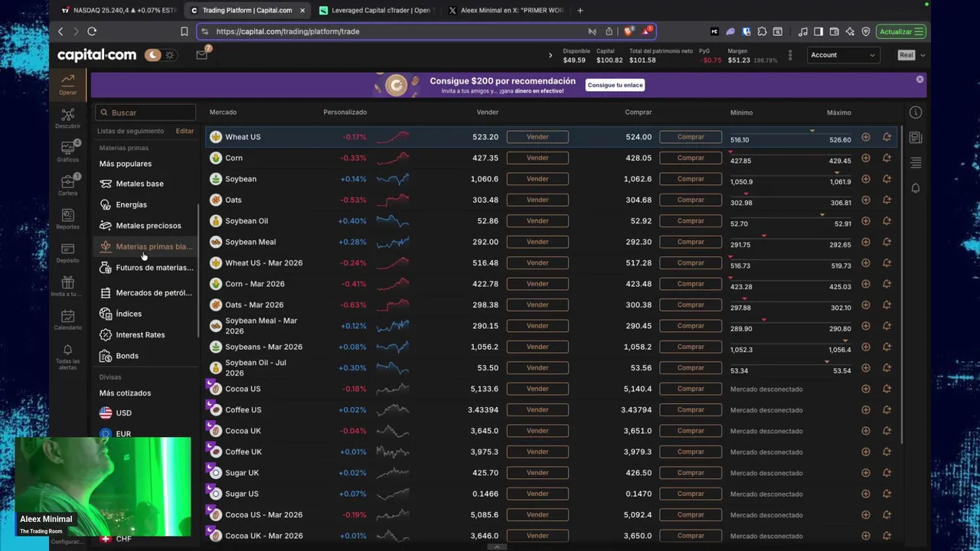The width and height of the screenshot is (980, 551).
Task: Open the Invita a tu gift icon
Action: pyautogui.click(x=68, y=286)
